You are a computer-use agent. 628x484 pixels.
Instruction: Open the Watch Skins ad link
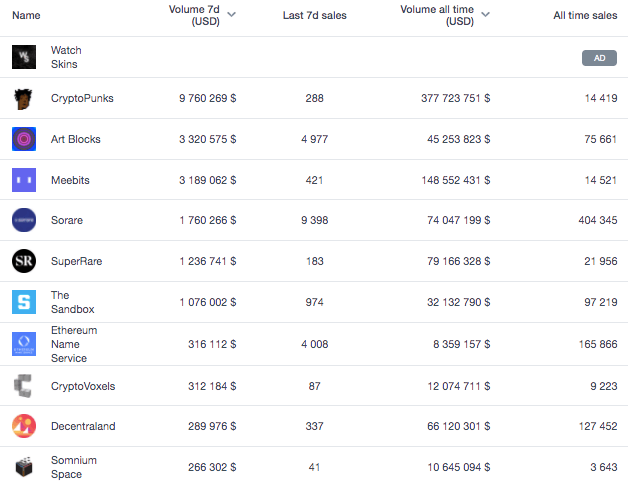66,57
